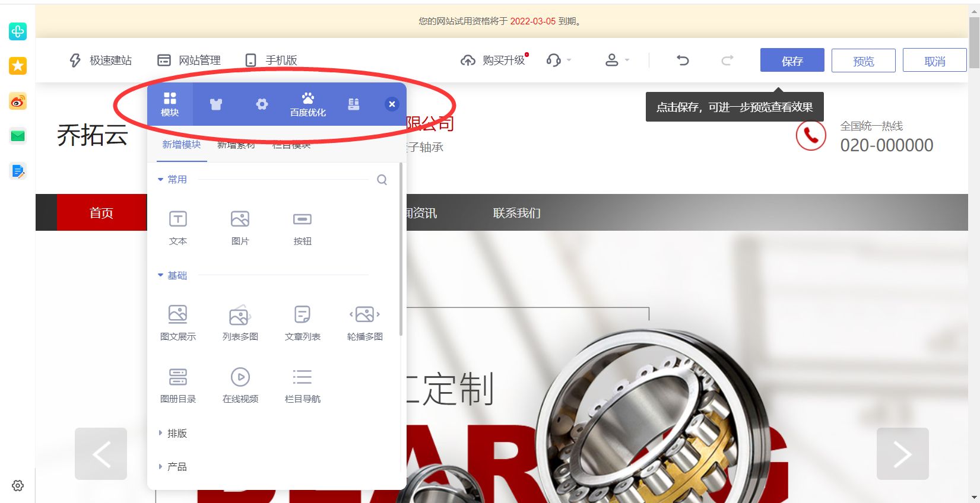Click the blue document sidebar icon
Image resolution: width=980 pixels, height=503 pixels.
[x=18, y=171]
